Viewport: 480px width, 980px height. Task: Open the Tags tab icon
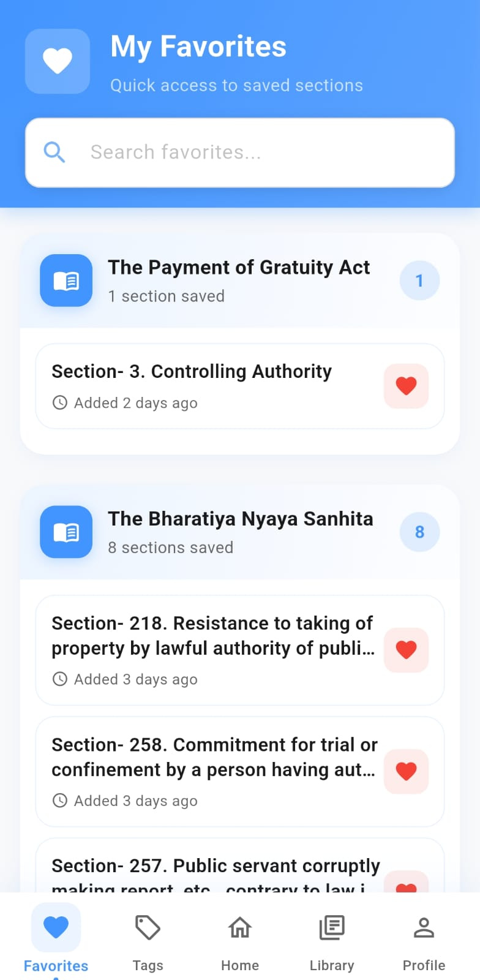(148, 929)
